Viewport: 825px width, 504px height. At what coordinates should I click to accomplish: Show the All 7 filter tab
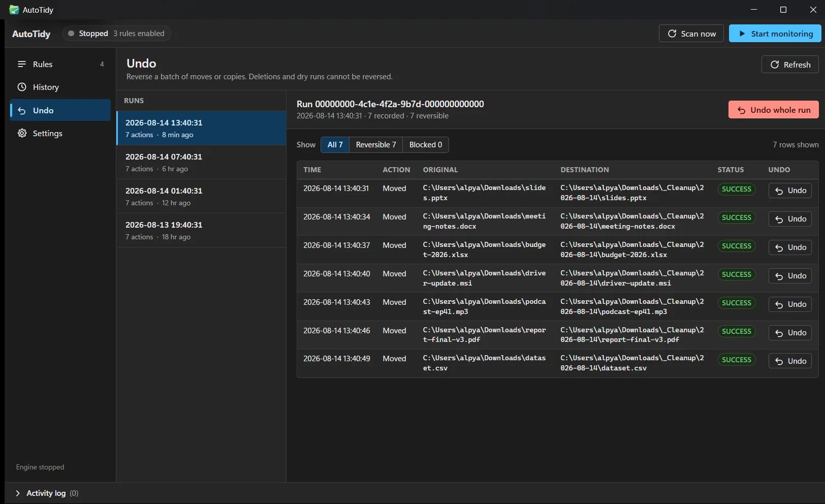tap(335, 145)
